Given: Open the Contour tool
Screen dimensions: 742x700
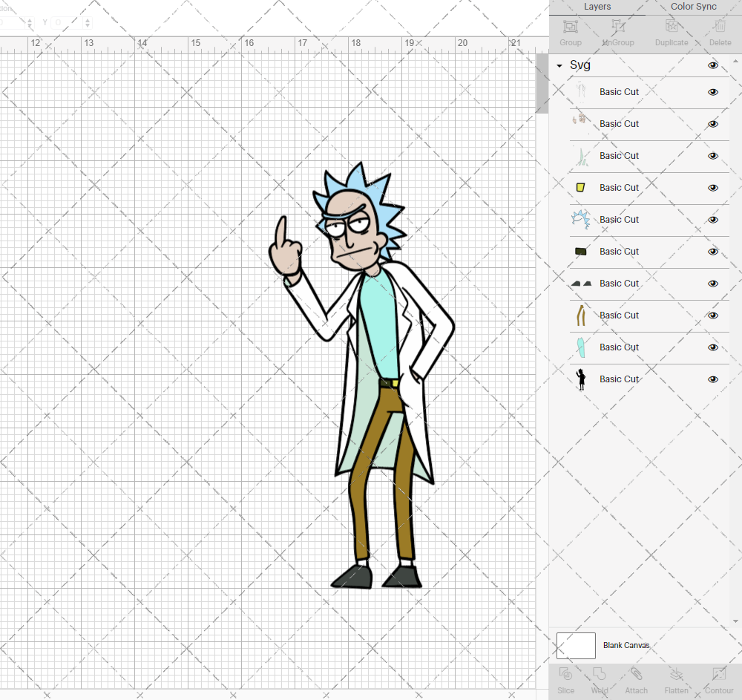Looking at the screenshot, I should pos(718,679).
